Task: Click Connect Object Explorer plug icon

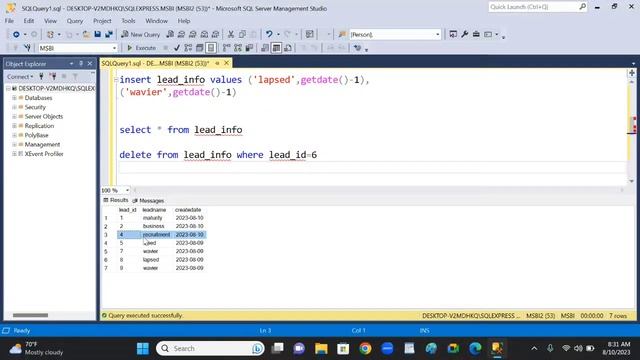Action: 41,76
